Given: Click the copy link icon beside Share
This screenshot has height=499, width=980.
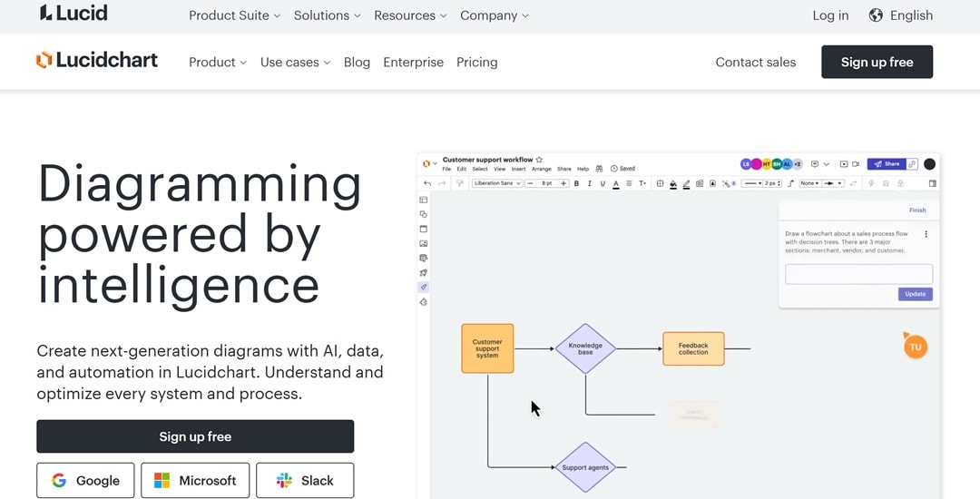Looking at the screenshot, I should [913, 164].
